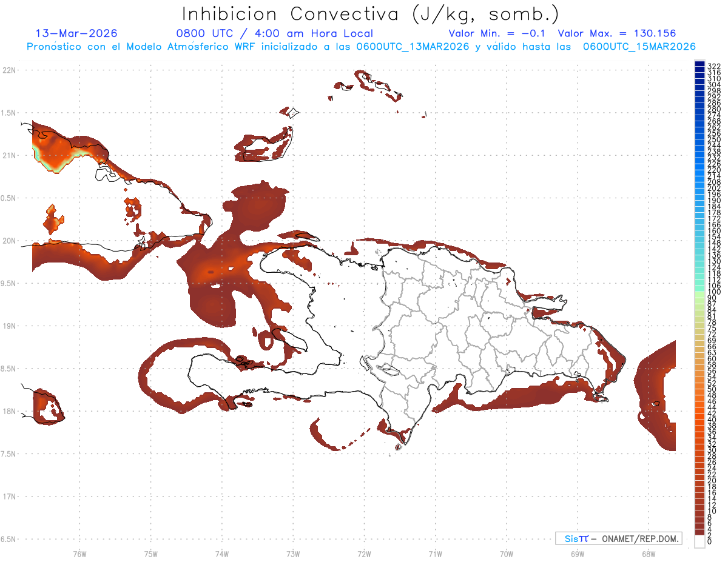Click the "18N" latitude label
Screen dimensions: 728x562
(x=9, y=411)
